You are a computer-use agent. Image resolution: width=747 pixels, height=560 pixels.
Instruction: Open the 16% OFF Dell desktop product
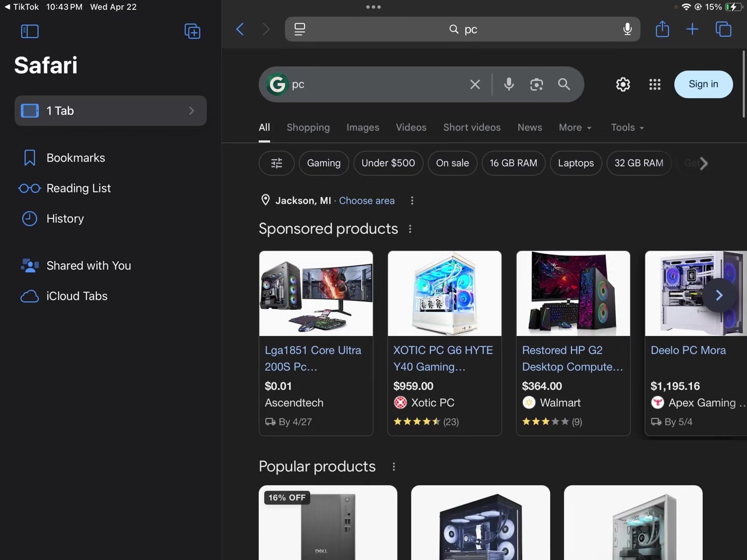328,523
